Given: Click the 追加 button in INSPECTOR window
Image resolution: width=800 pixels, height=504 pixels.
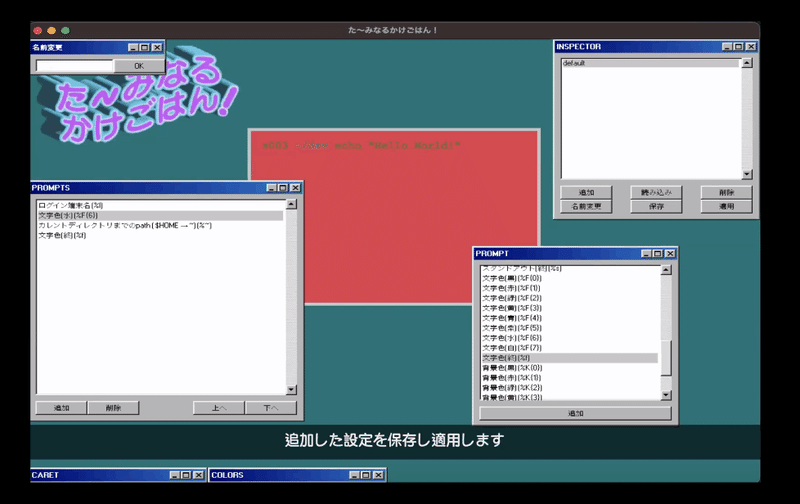Looking at the screenshot, I should click(x=586, y=192).
